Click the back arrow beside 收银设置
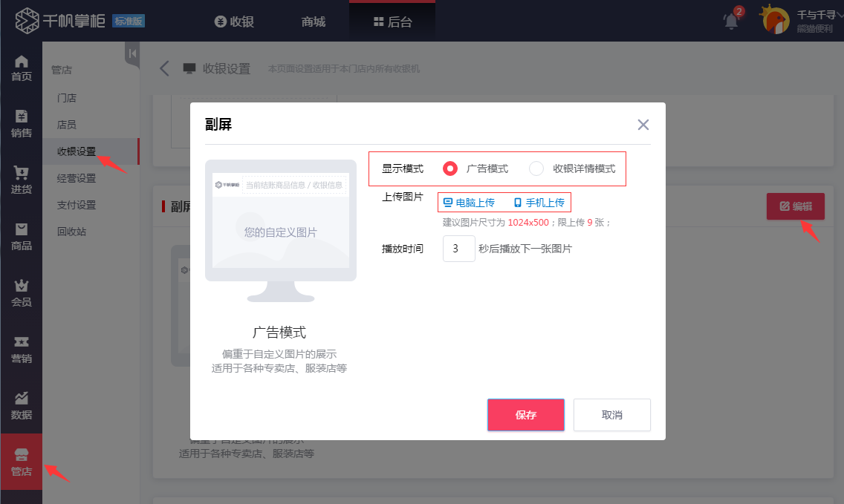 164,68
